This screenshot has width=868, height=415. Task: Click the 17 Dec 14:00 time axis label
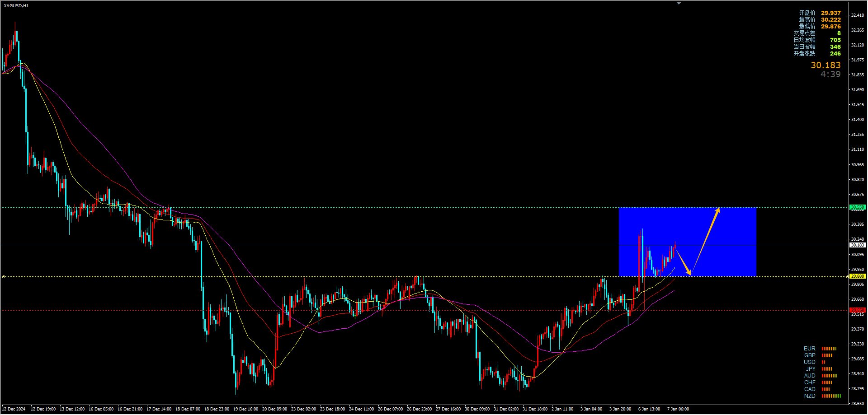click(x=159, y=409)
